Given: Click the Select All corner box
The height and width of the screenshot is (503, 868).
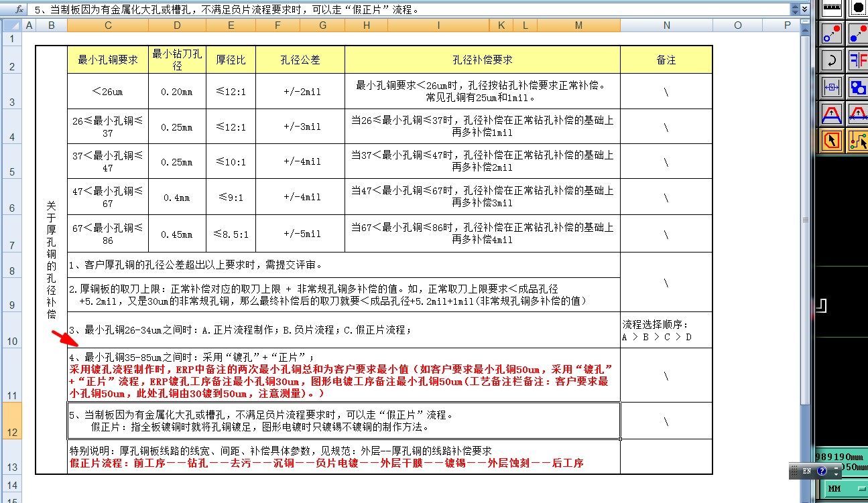Looking at the screenshot, I should (x=11, y=25).
